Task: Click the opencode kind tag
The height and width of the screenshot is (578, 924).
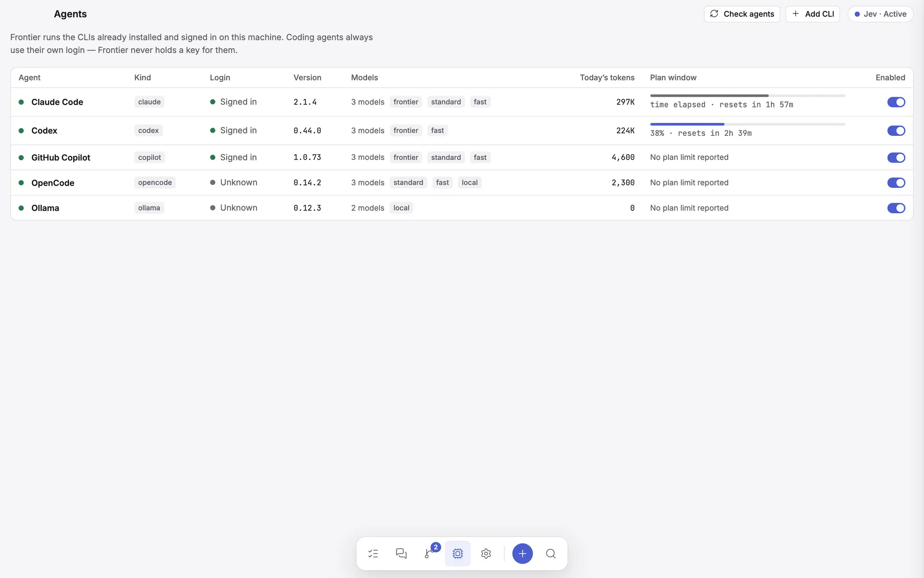Action: click(155, 183)
